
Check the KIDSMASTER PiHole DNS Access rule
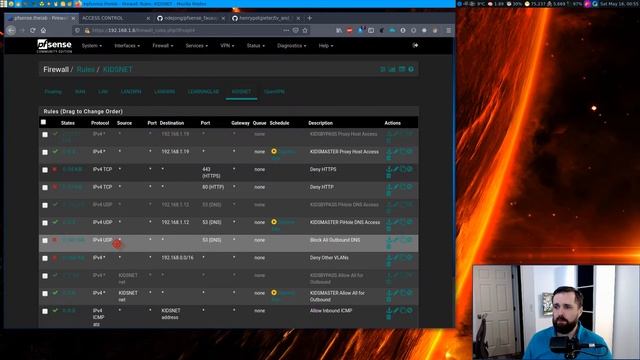coord(45,223)
